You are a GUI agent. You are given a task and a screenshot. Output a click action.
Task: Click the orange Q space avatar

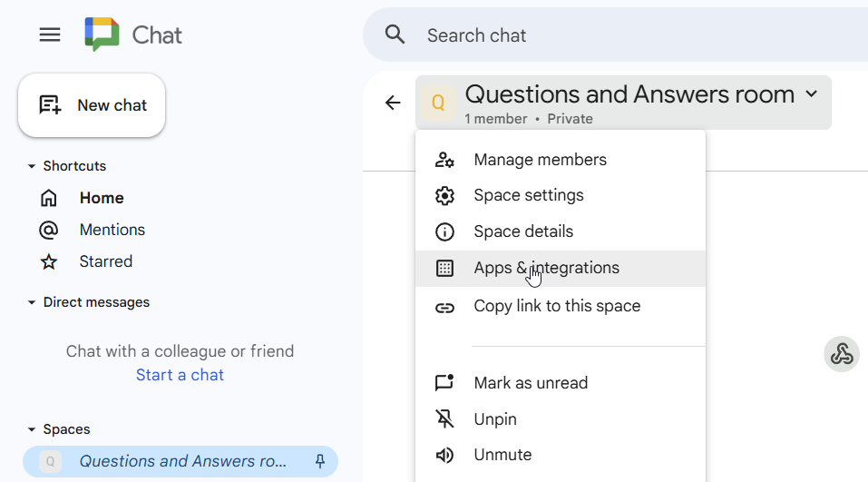[x=438, y=103]
